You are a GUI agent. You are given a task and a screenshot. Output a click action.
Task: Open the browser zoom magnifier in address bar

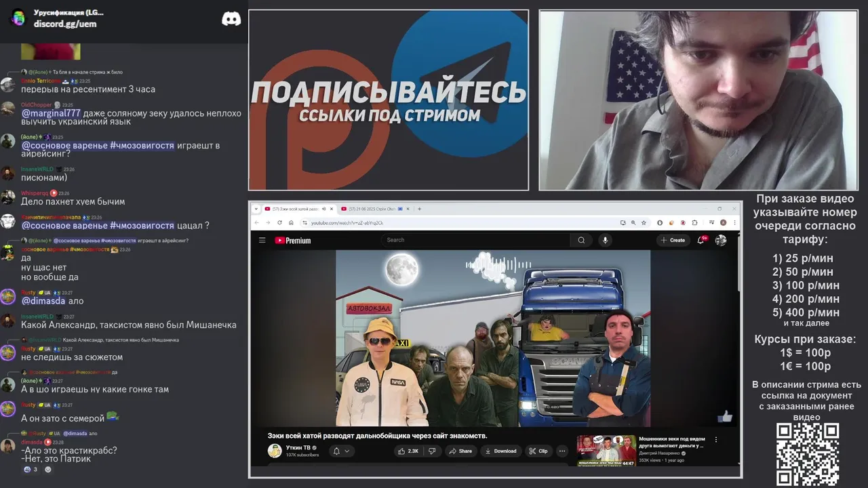click(x=633, y=222)
